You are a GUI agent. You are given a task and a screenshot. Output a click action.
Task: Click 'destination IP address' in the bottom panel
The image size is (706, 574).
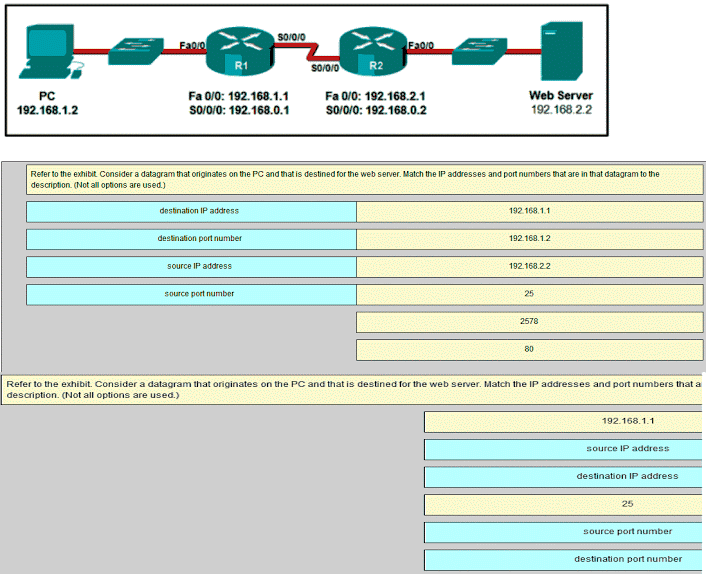tap(563, 477)
